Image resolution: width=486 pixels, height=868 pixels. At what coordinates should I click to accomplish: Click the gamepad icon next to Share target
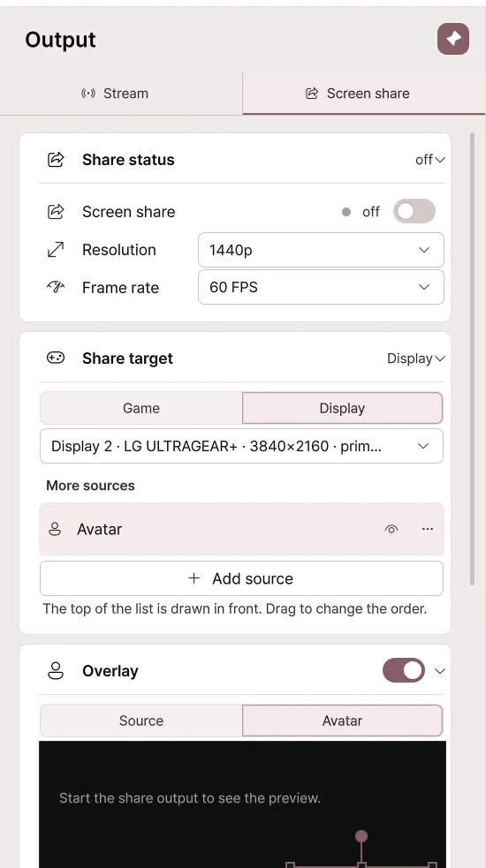point(56,359)
